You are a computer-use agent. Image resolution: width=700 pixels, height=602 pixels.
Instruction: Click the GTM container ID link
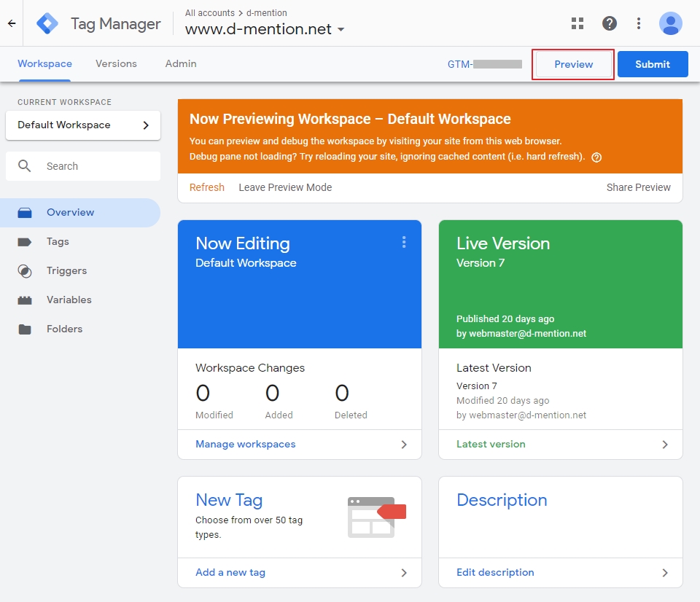[485, 64]
